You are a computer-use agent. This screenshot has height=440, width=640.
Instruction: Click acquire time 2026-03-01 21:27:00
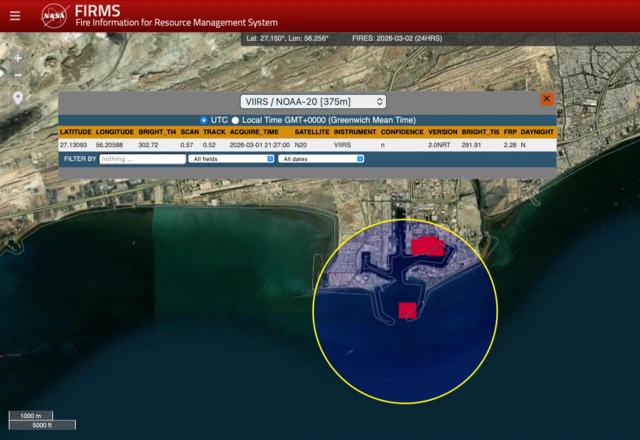coord(260,145)
